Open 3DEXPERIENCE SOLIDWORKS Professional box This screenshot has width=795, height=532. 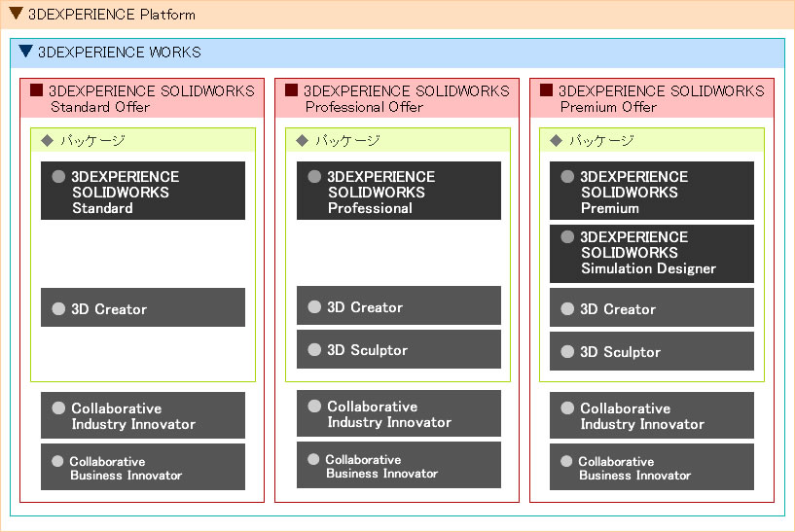click(x=399, y=191)
